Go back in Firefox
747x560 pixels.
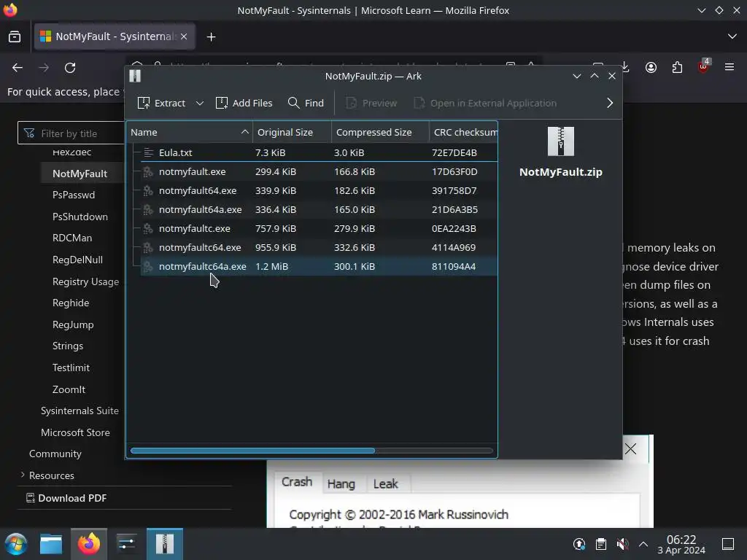pos(18,68)
